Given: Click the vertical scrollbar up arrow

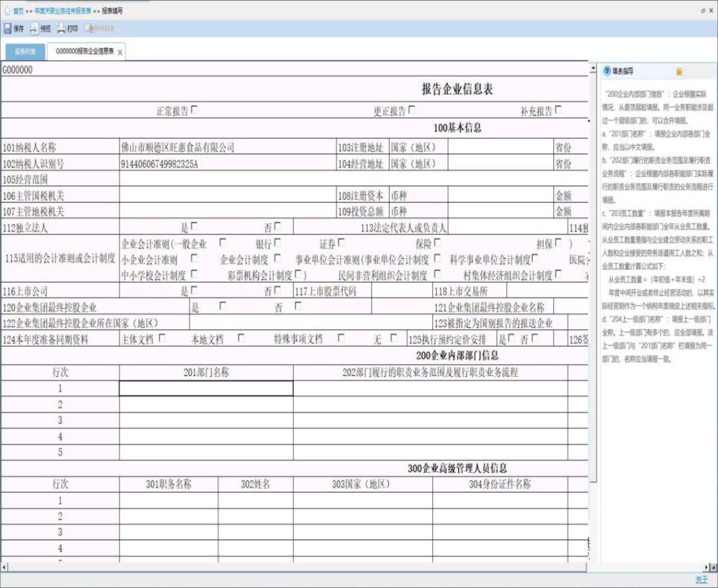Looking at the screenshot, I should pyautogui.click(x=593, y=68).
